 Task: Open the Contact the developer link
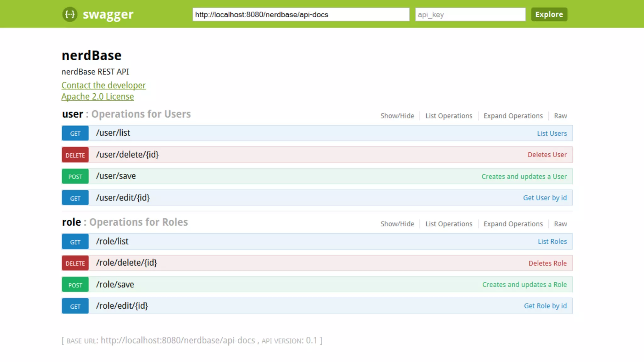(103, 85)
